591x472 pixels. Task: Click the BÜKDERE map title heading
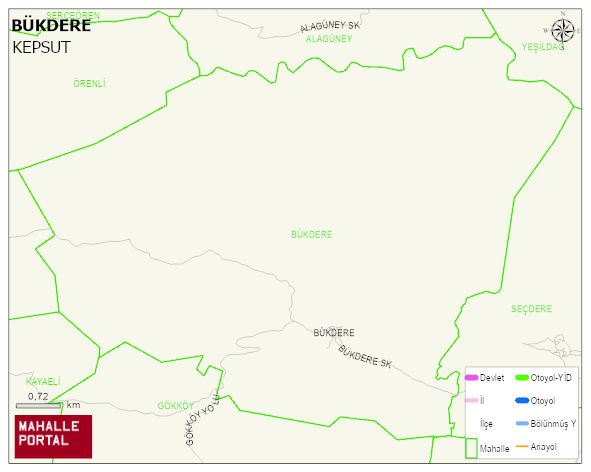[51, 25]
